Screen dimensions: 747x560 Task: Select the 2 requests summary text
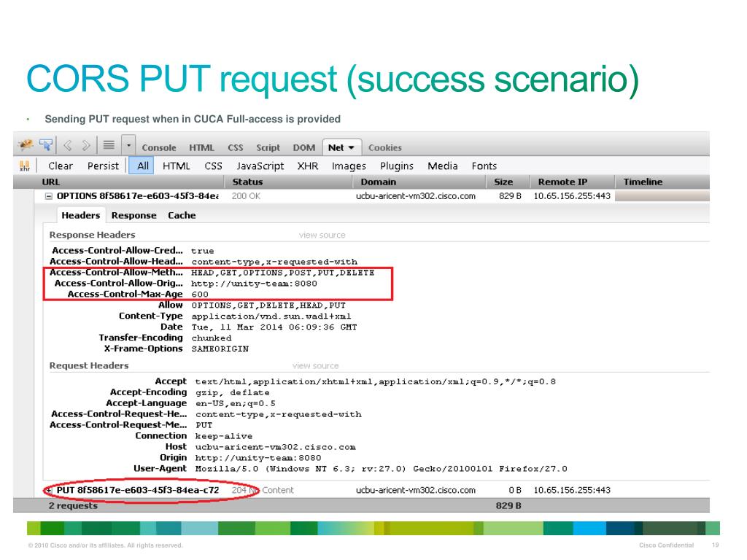[73, 506]
